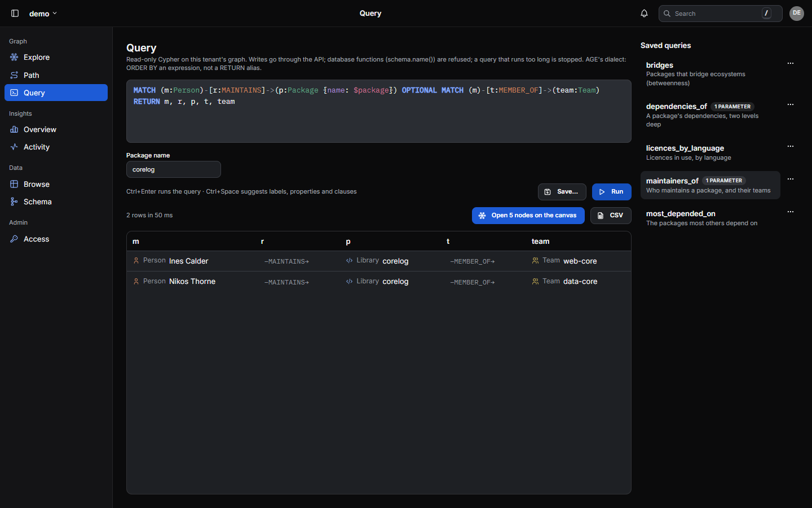Run the query
This screenshot has width=812, height=508.
[611, 192]
